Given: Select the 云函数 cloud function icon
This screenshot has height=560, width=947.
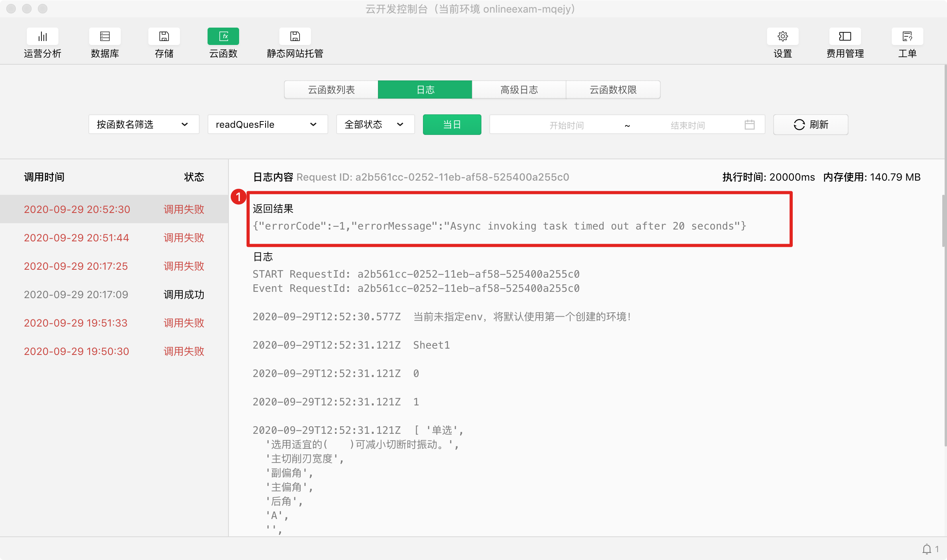Looking at the screenshot, I should [x=223, y=37].
